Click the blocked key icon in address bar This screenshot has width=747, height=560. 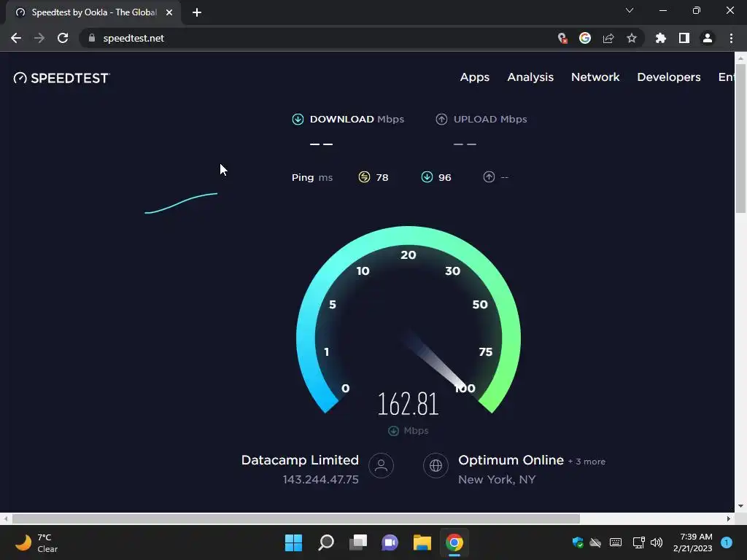point(562,38)
